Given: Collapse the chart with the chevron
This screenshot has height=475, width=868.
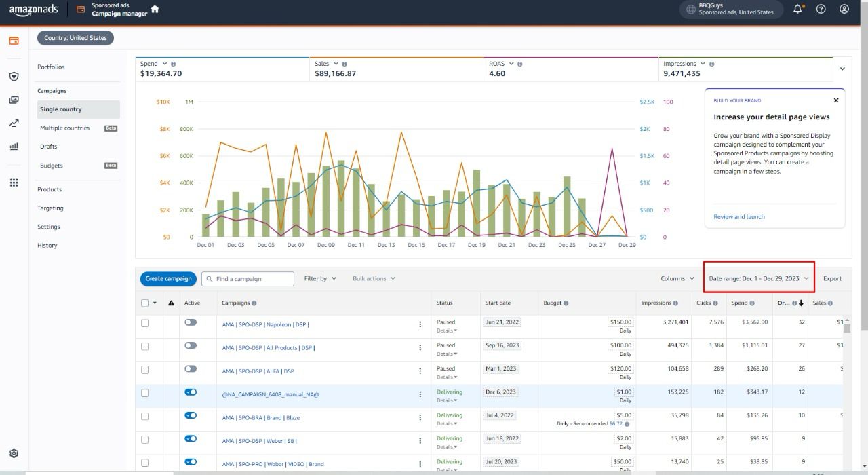Looking at the screenshot, I should [x=843, y=69].
